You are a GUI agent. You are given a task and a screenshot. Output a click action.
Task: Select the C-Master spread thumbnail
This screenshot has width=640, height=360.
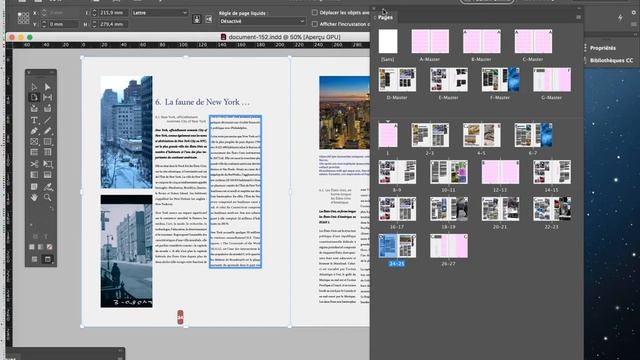coord(533,41)
